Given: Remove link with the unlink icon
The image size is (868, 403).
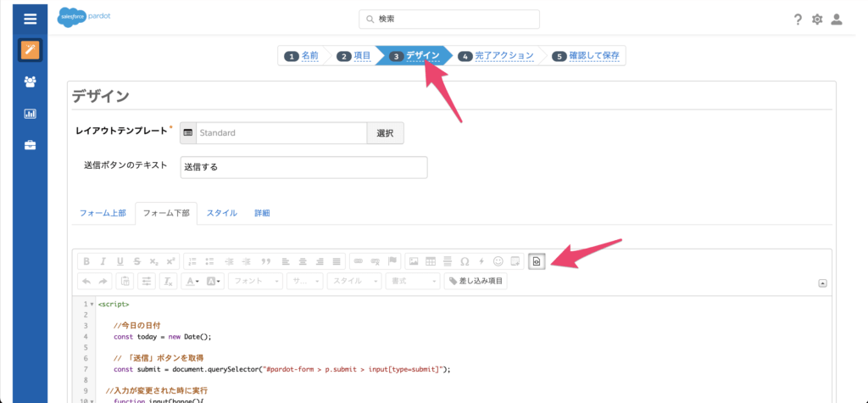Looking at the screenshot, I should point(376,261).
